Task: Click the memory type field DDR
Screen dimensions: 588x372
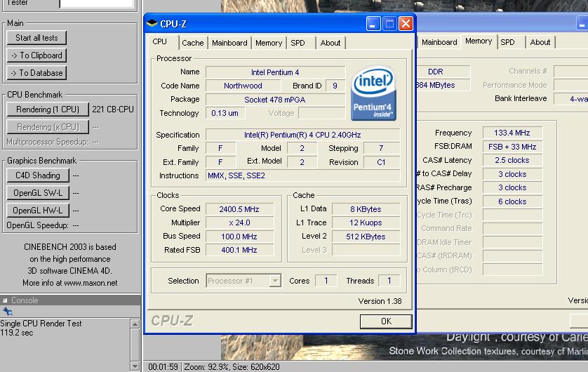Action: pos(443,72)
